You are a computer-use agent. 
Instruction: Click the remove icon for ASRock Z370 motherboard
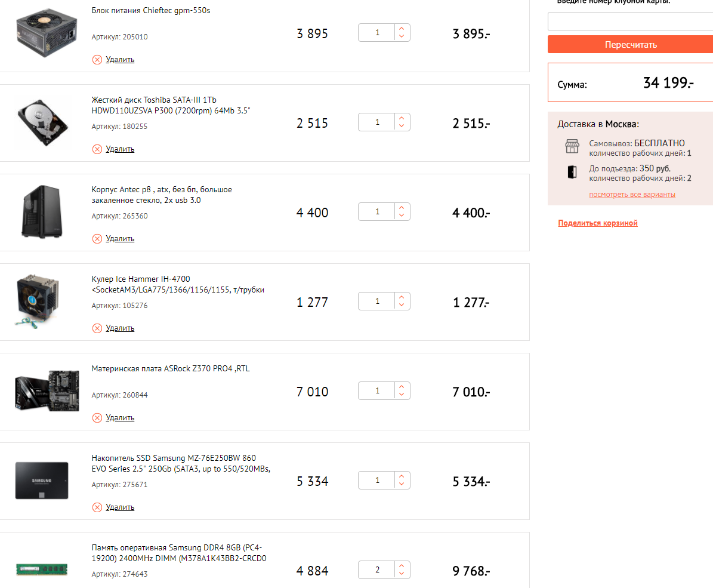[97, 417]
